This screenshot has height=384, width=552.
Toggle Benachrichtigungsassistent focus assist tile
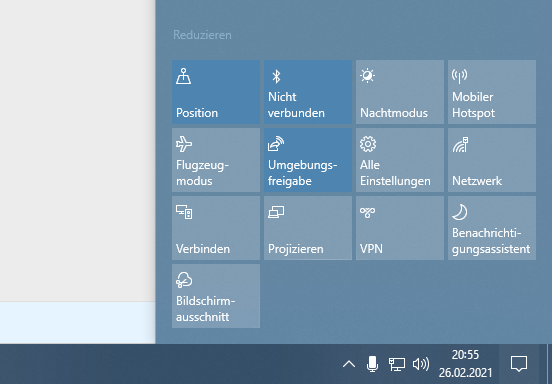pyautogui.click(x=492, y=228)
